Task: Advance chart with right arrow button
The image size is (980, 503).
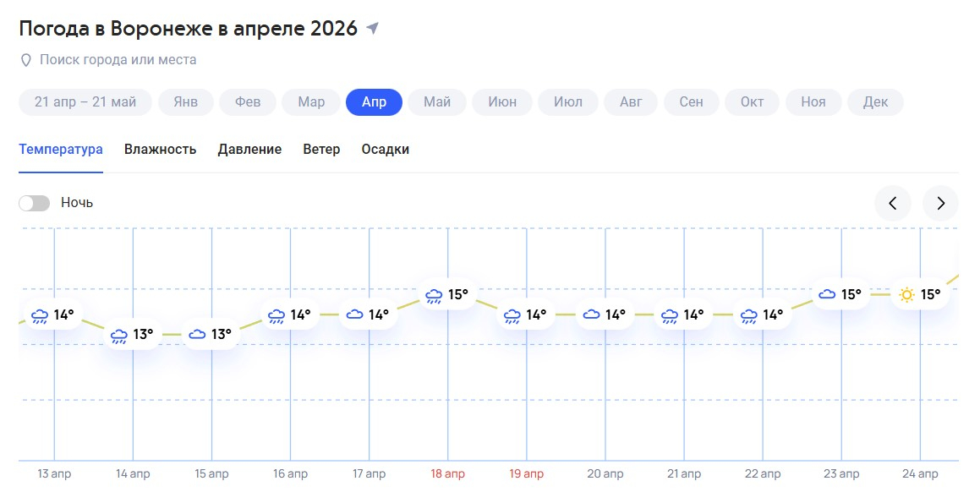Action: [x=940, y=203]
